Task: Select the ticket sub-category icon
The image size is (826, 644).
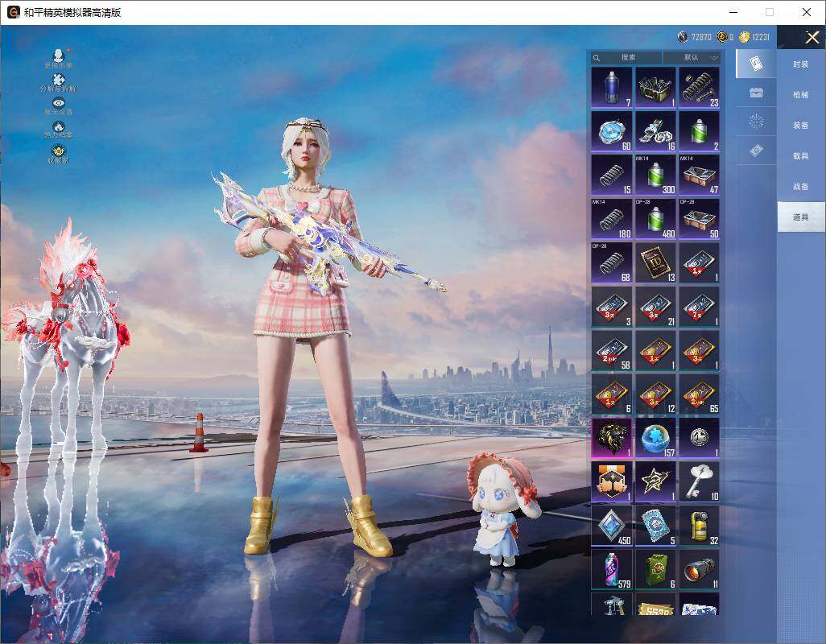Action: click(756, 151)
